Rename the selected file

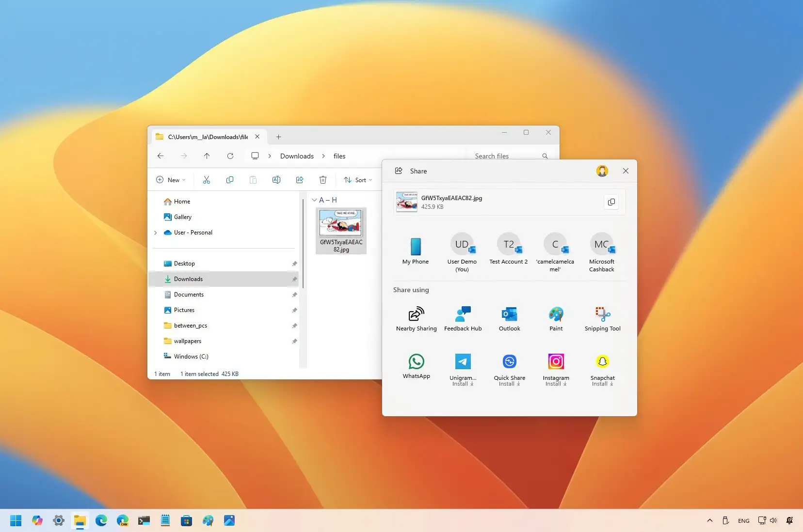276,180
